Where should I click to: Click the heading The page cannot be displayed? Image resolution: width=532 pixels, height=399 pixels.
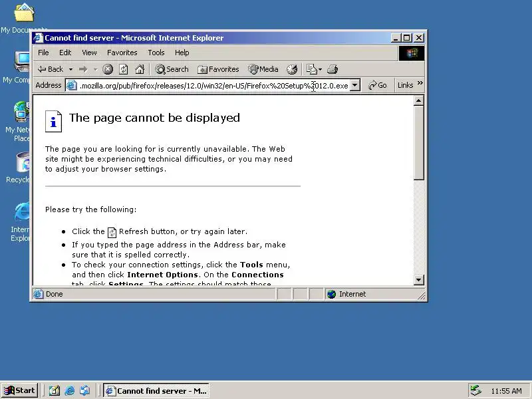[154, 118]
